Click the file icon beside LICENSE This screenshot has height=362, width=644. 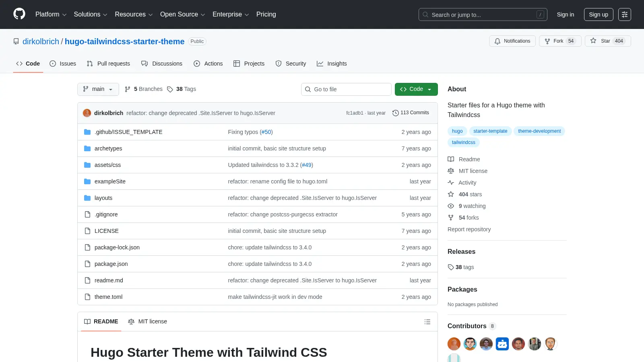point(87,231)
